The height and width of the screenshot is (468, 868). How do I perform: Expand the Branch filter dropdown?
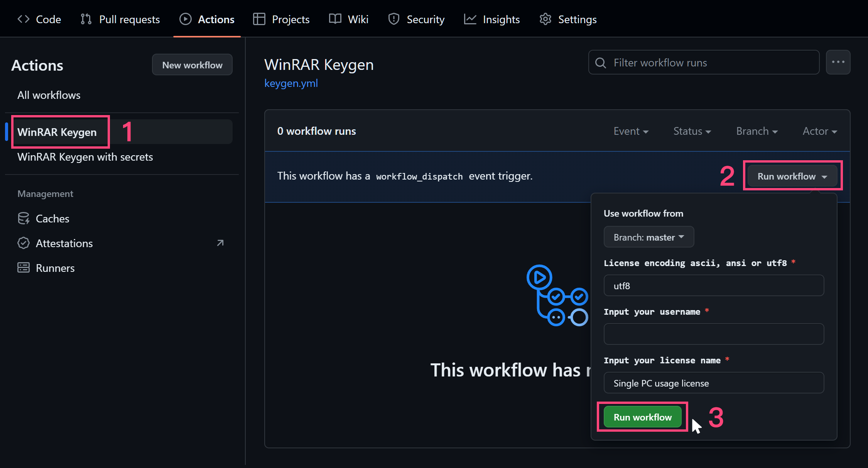pos(757,131)
